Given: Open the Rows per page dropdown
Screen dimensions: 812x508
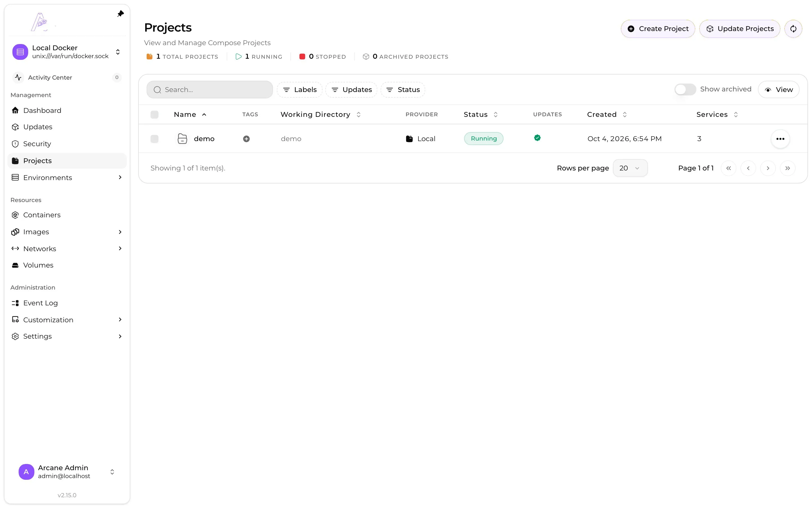Looking at the screenshot, I should [x=630, y=168].
